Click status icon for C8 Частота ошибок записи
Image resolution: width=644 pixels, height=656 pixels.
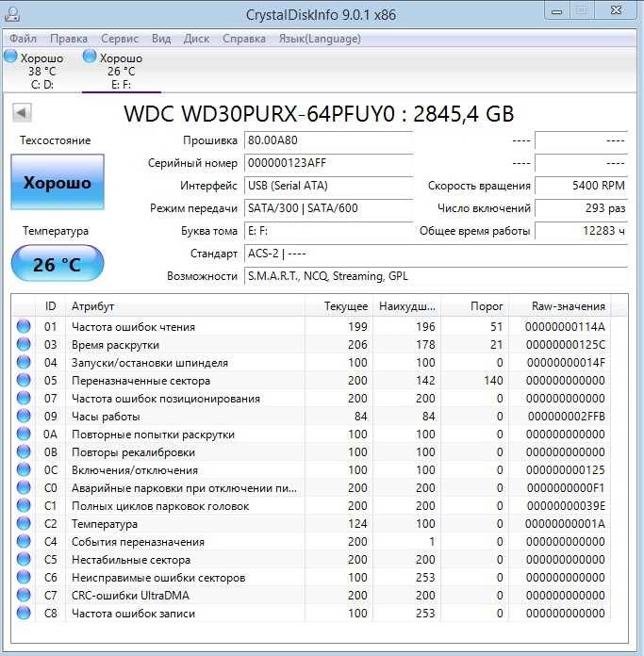click(x=24, y=613)
